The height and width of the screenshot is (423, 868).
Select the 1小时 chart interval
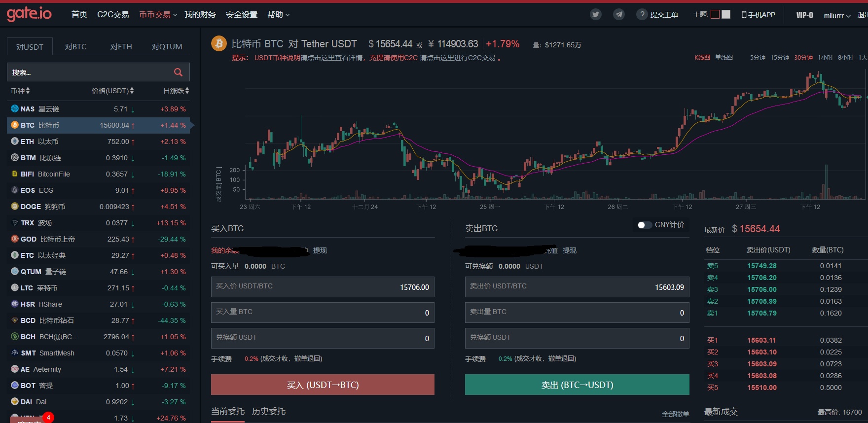pos(825,58)
